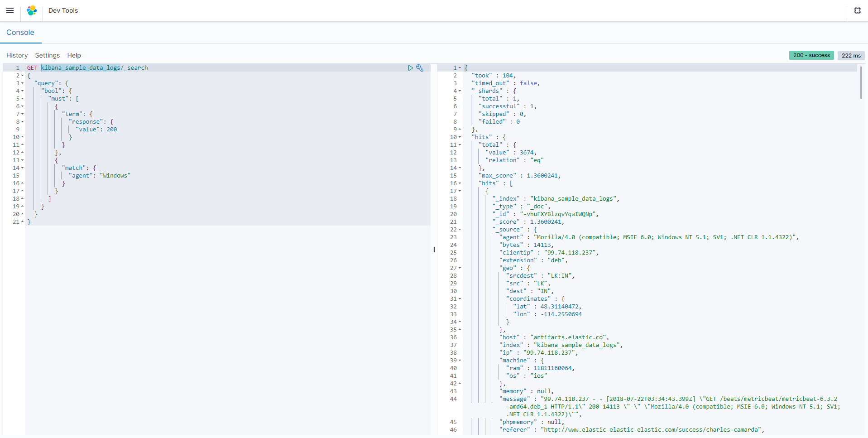
Task: Run the request with the play icon
Action: click(x=410, y=68)
